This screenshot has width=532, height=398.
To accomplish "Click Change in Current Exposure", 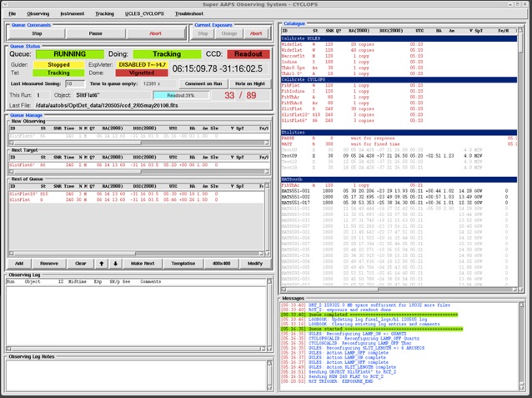I will 229,33.
